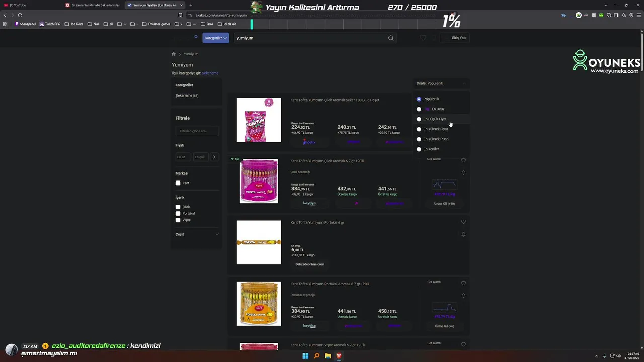Viewport: 644px width, 362px height.
Task: Go back in browser history
Action: click(6, 15)
